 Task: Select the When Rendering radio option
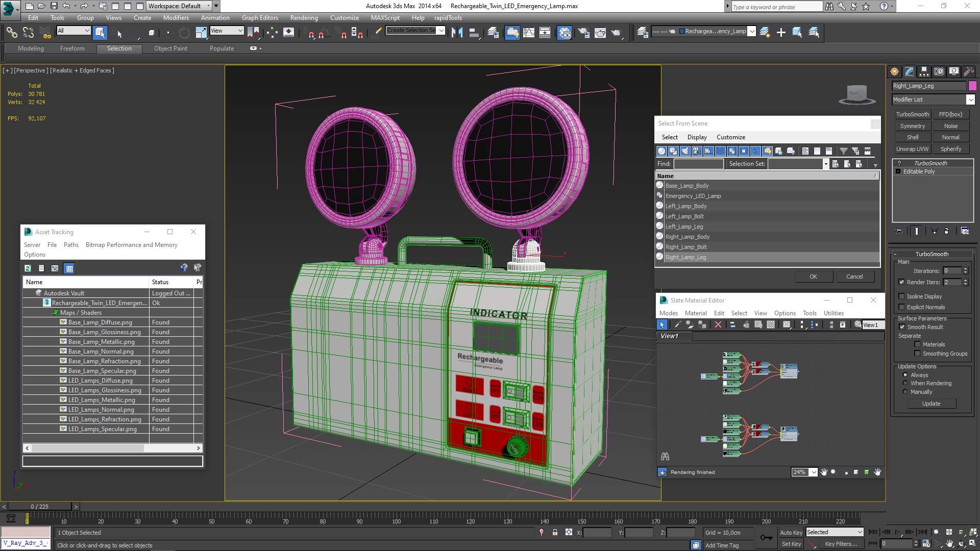(905, 383)
